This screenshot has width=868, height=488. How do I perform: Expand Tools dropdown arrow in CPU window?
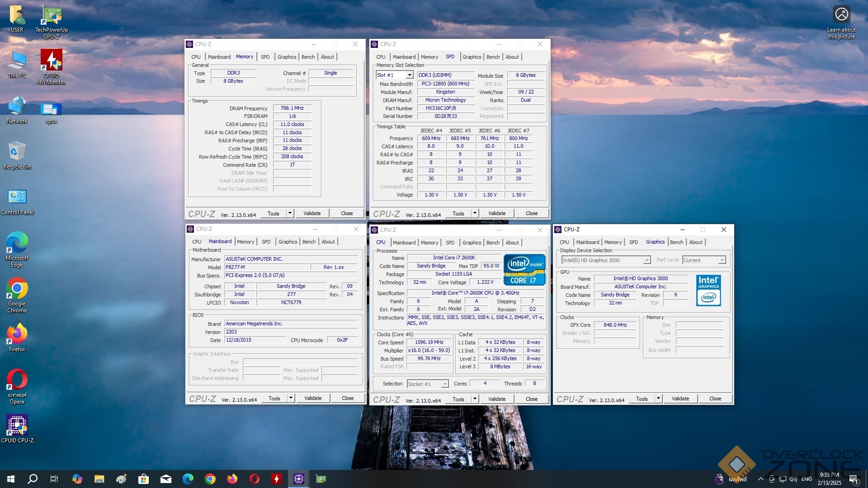pos(475,399)
